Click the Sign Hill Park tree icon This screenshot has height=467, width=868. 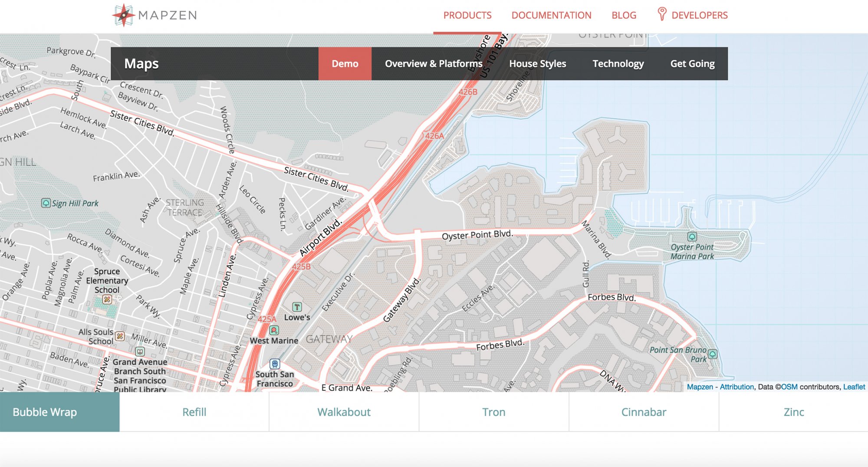coord(46,203)
